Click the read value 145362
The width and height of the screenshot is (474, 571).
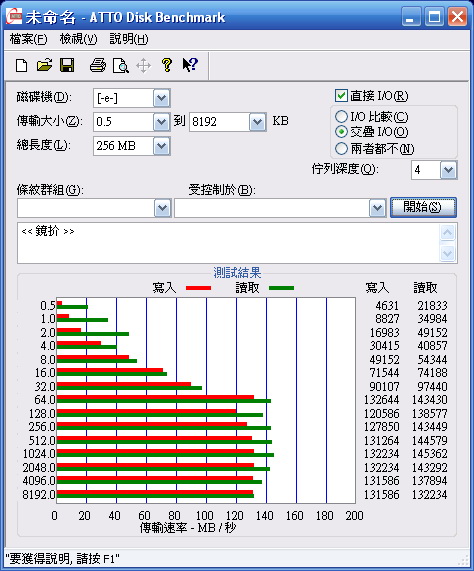pyautogui.click(x=429, y=454)
